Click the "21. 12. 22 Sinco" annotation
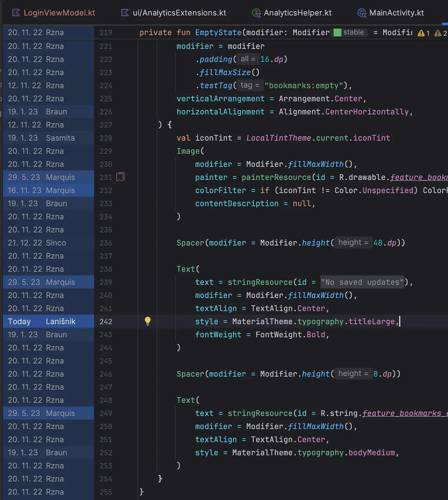 click(37, 243)
